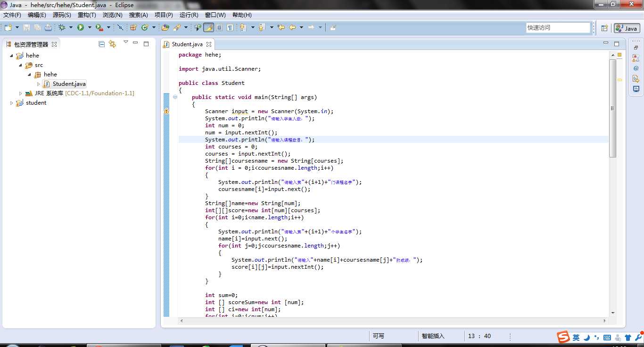Navigate back with the yellow left arrow
Screen dimensions: 644x347
(x=292, y=28)
